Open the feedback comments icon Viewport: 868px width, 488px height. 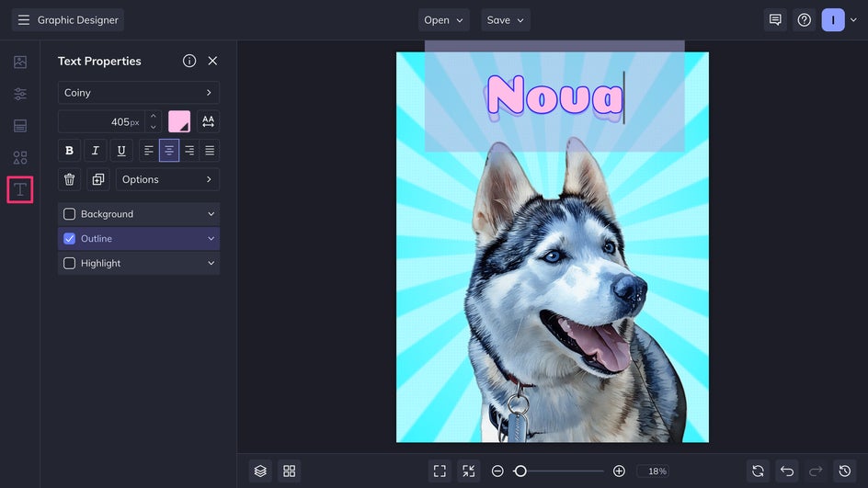[775, 20]
